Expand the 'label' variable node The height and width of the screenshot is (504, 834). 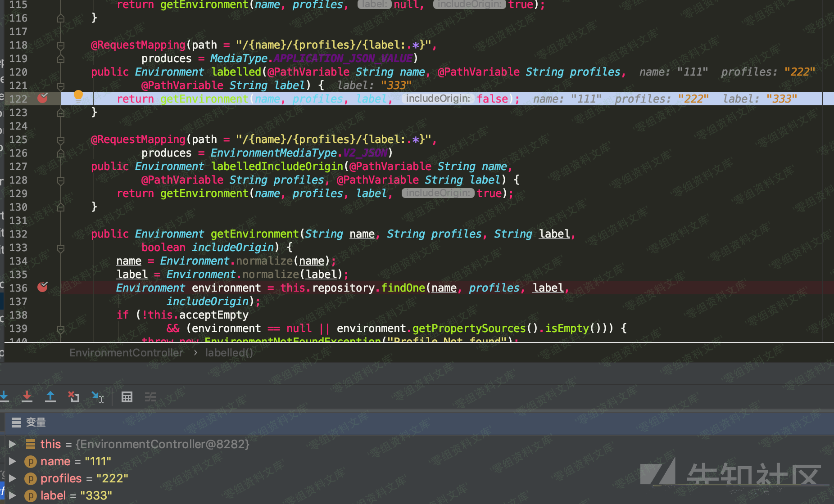tap(13, 495)
